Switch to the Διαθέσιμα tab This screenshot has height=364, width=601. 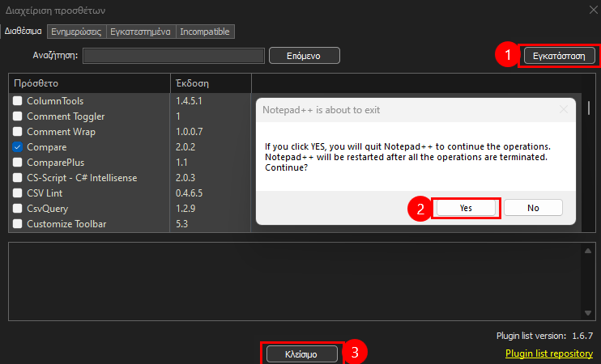coord(23,31)
